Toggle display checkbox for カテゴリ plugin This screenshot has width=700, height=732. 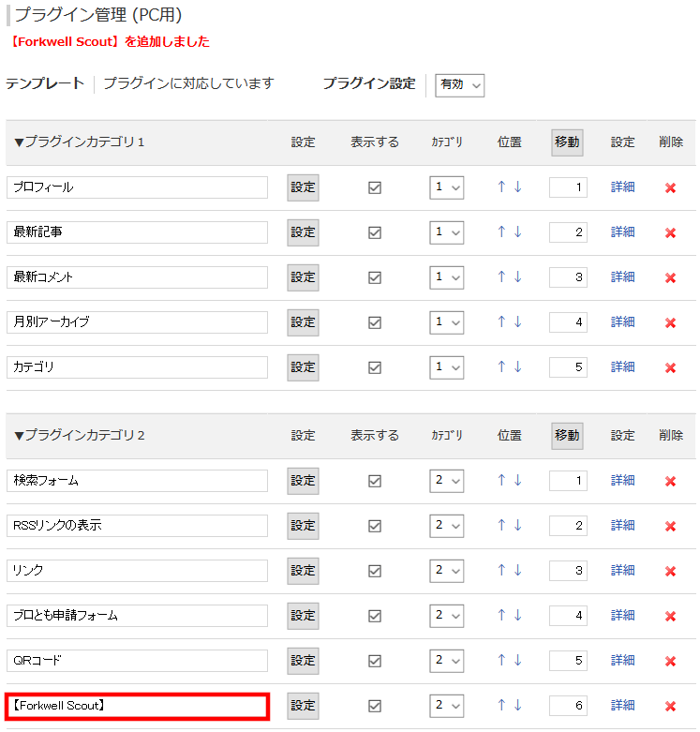[375, 367]
